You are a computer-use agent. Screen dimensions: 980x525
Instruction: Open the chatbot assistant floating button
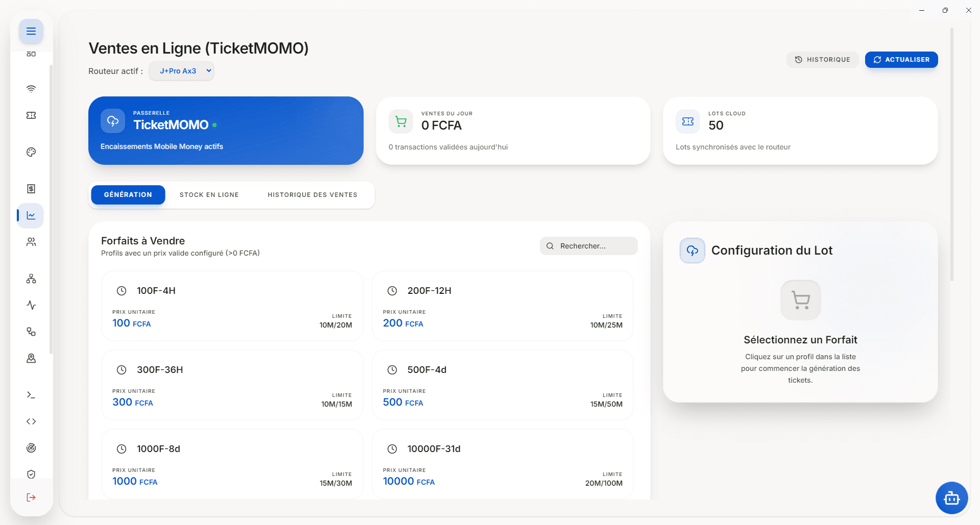pos(952,498)
